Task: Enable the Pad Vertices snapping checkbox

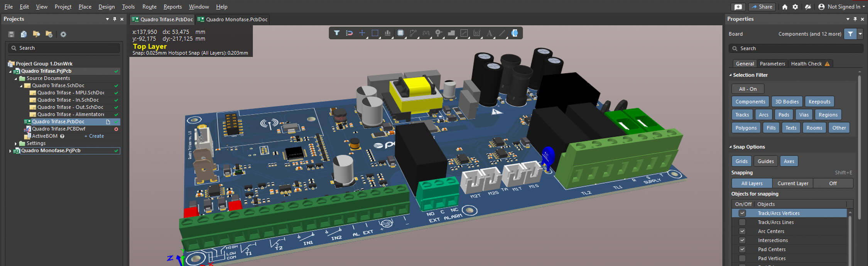Action: coord(742,258)
